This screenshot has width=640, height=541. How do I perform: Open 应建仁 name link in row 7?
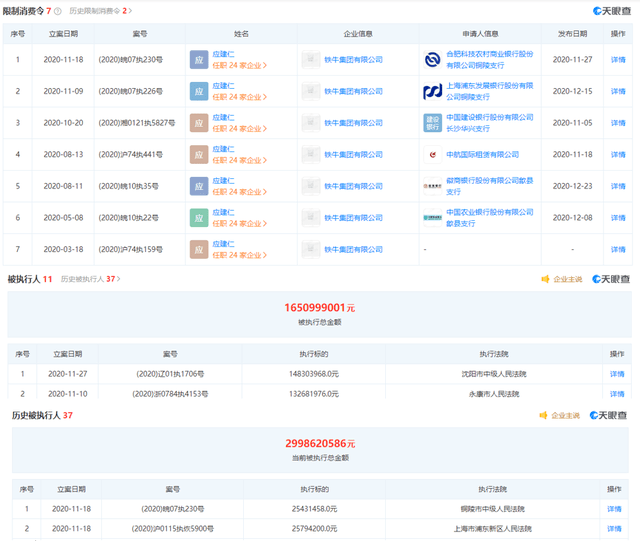(x=223, y=244)
